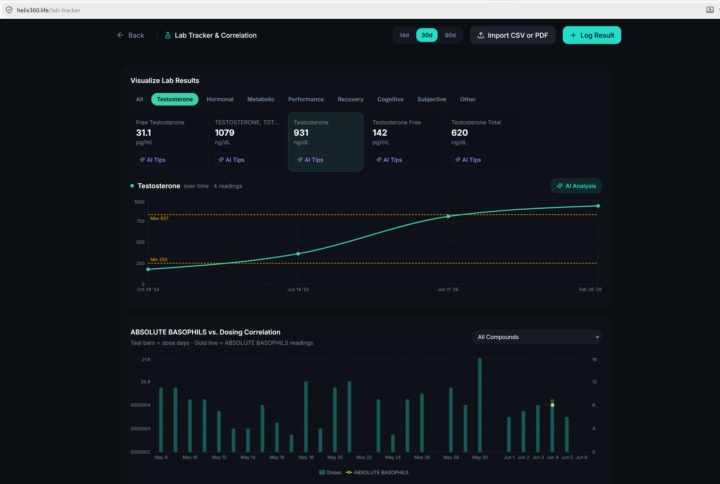720x484 pixels.
Task: Click the plus icon in Log Result
Action: pos(573,35)
